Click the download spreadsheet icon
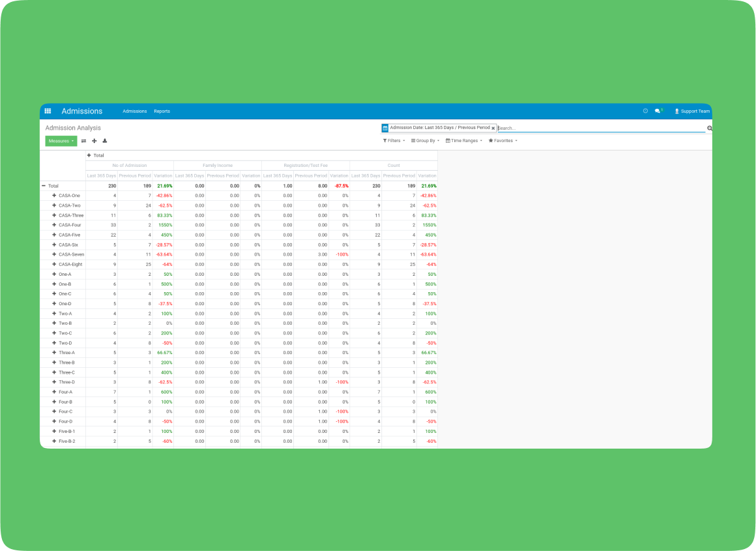 click(x=105, y=141)
